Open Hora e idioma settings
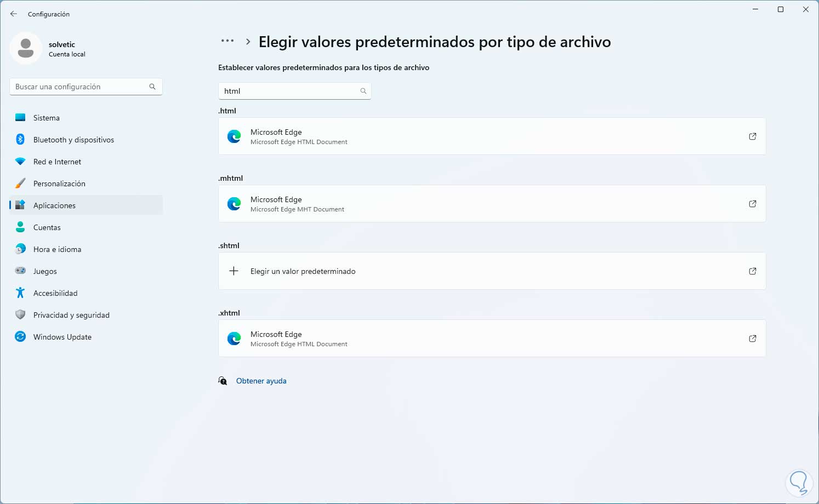The width and height of the screenshot is (819, 504). (x=86, y=249)
